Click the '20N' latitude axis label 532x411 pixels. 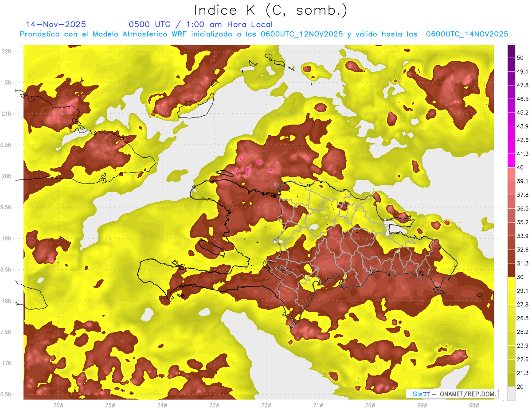(x=7, y=176)
